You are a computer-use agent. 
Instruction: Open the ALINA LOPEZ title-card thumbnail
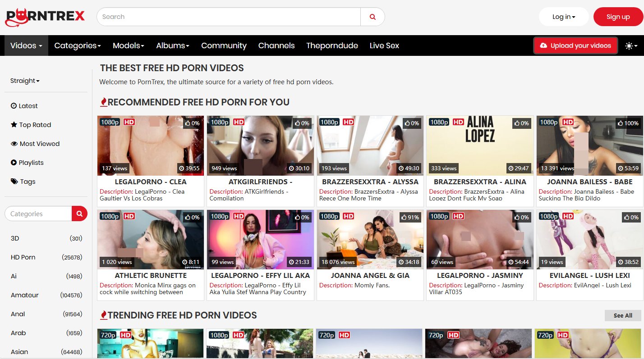point(480,145)
